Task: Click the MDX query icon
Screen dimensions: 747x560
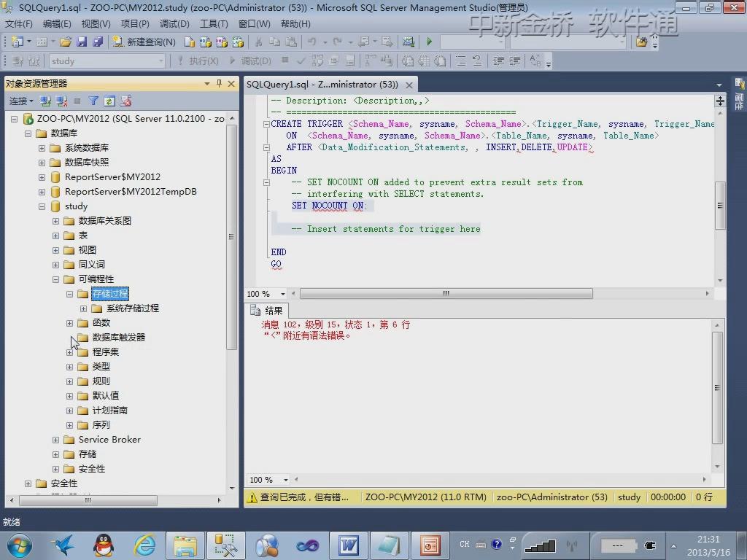Action: 205,42
